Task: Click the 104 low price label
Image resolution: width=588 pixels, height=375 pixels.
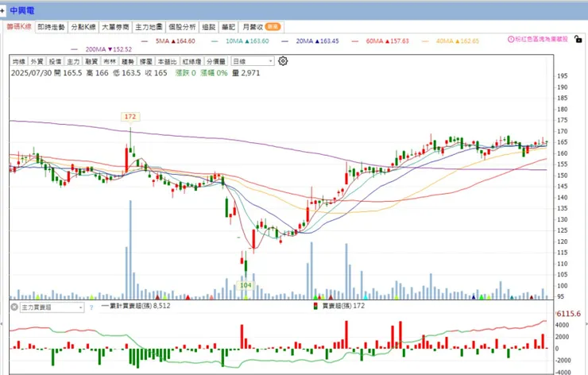Action: coord(246,285)
